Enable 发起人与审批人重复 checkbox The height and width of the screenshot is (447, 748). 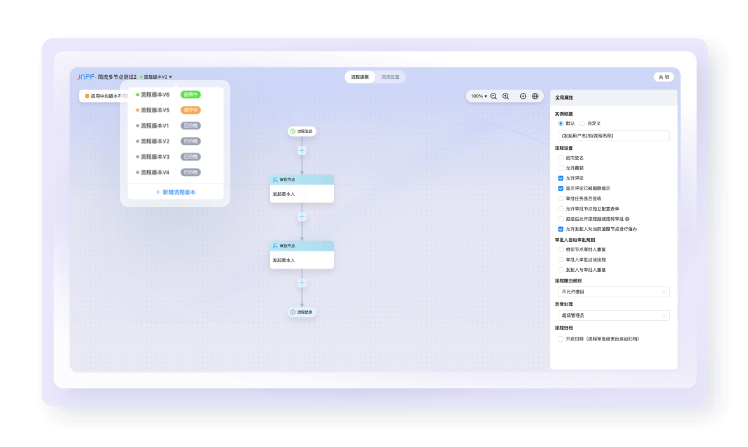561,270
